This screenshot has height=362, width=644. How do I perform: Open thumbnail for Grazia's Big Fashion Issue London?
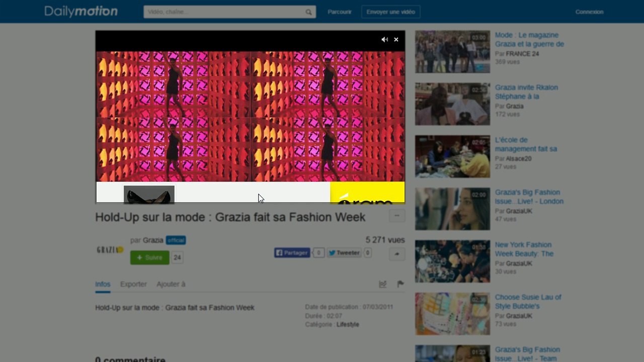point(452,209)
